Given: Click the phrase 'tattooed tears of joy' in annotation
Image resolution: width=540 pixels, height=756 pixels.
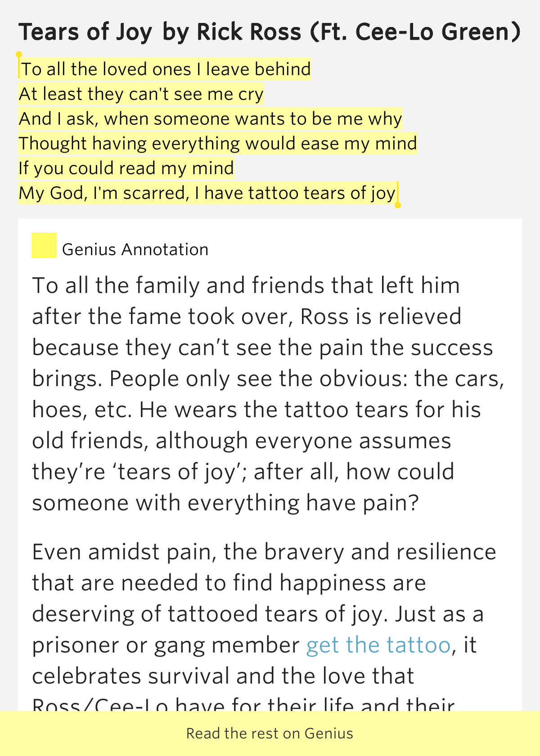Looking at the screenshot, I should (274, 614).
